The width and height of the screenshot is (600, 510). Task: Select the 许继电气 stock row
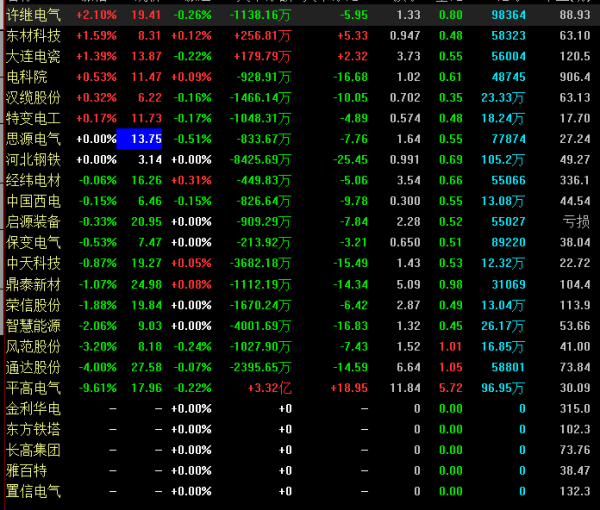tap(300, 15)
